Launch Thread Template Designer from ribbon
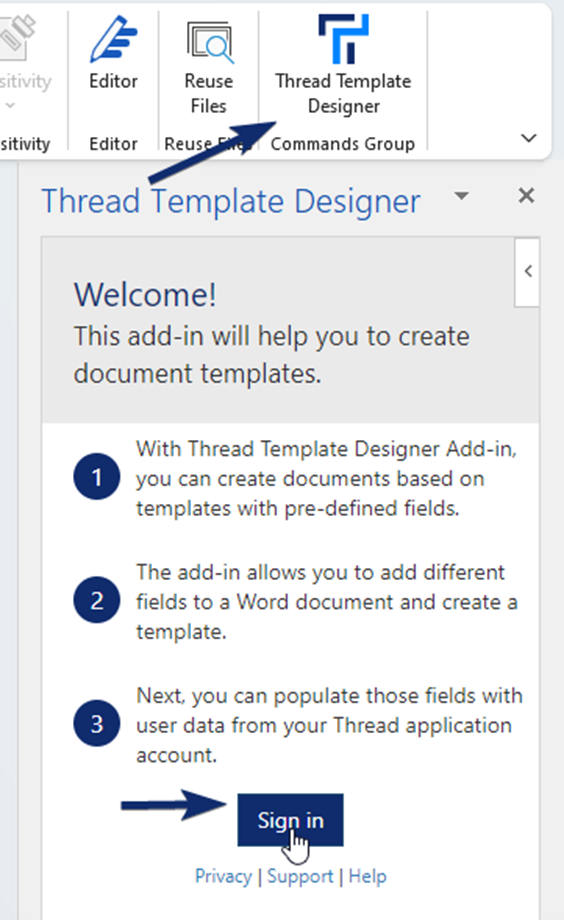Screen dimensions: 564x920 (x=343, y=65)
